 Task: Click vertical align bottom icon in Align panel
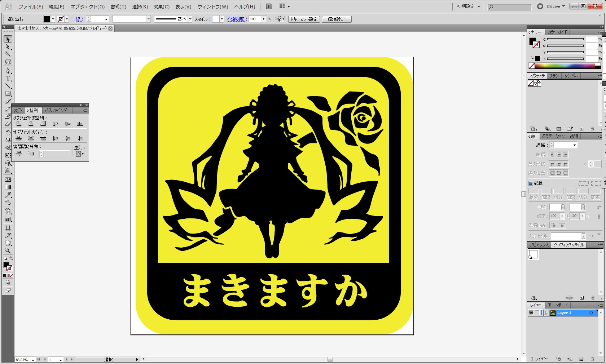(x=80, y=124)
